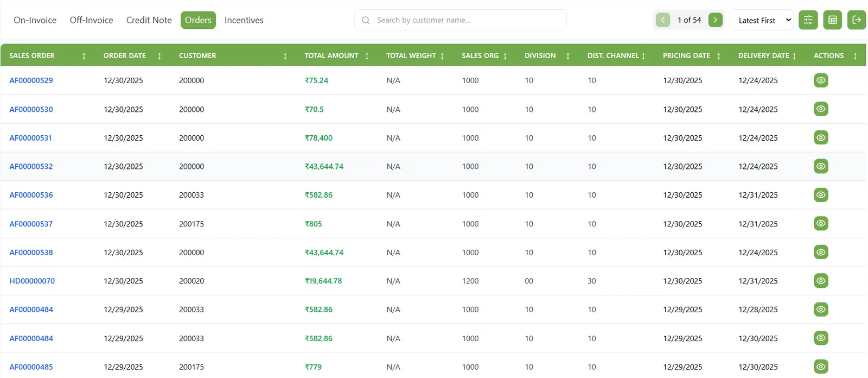View order AF00000532 eye icon
Image resolution: width=868 pixels, height=378 pixels.
point(821,166)
